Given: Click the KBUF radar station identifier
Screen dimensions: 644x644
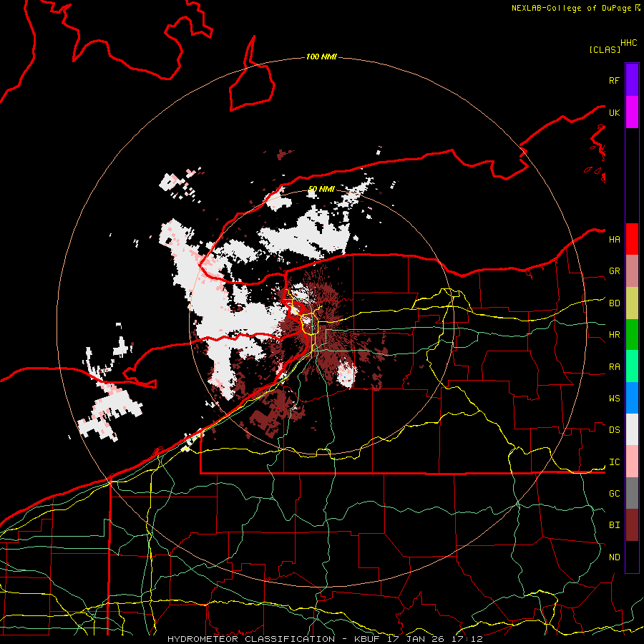Looking at the screenshot, I should (x=369, y=639).
